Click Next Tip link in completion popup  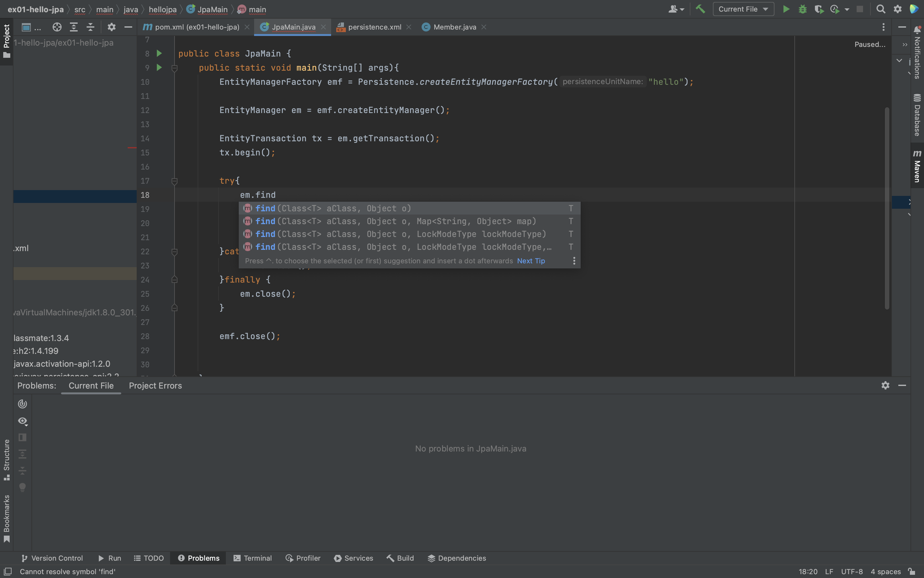pos(531,261)
